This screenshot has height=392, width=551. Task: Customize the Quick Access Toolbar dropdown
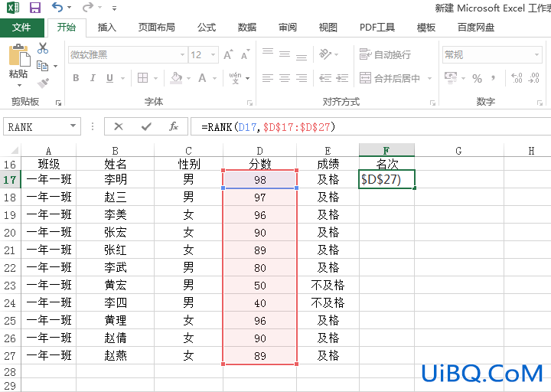pyautogui.click(x=114, y=8)
